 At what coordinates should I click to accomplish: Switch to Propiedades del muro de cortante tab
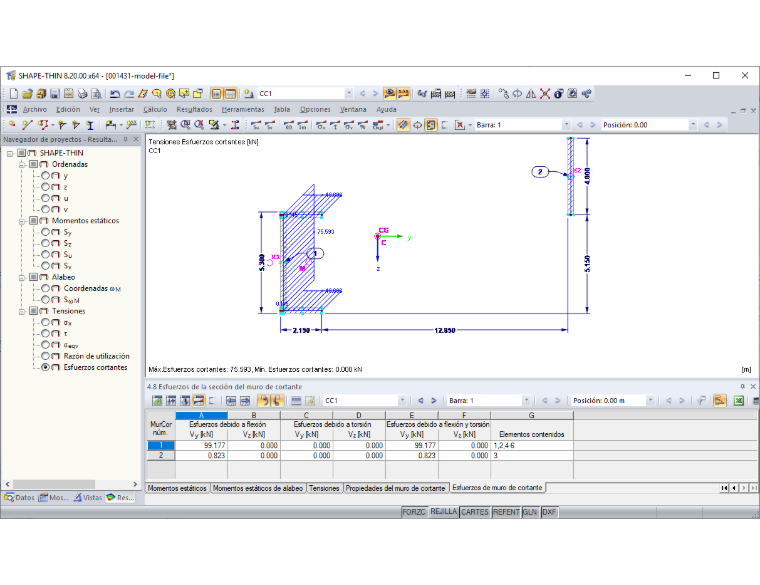click(x=395, y=488)
